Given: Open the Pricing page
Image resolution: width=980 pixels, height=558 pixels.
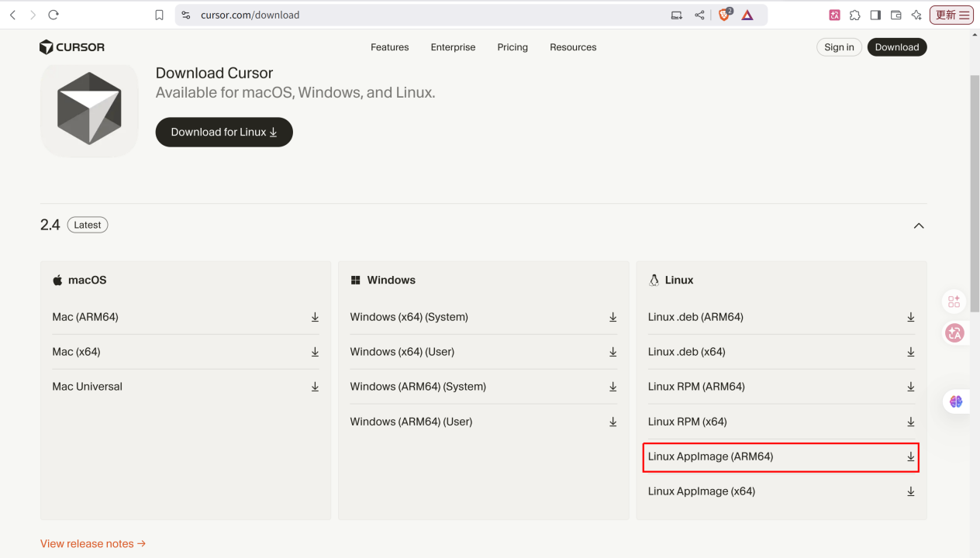Looking at the screenshot, I should 512,47.
